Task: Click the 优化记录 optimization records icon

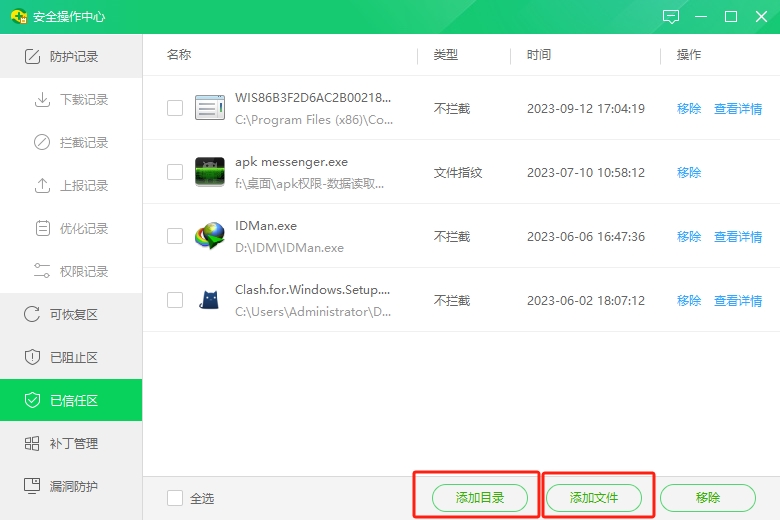Action: pyautogui.click(x=42, y=229)
